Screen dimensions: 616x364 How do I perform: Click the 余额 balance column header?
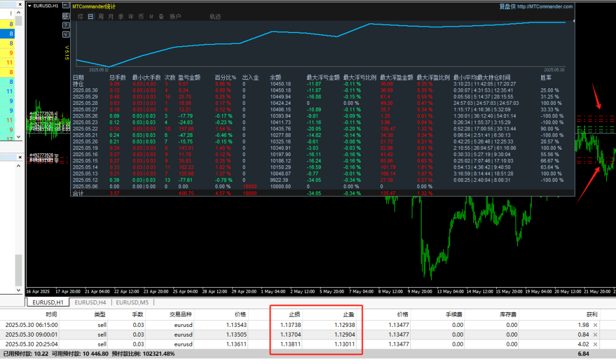[x=275, y=77]
